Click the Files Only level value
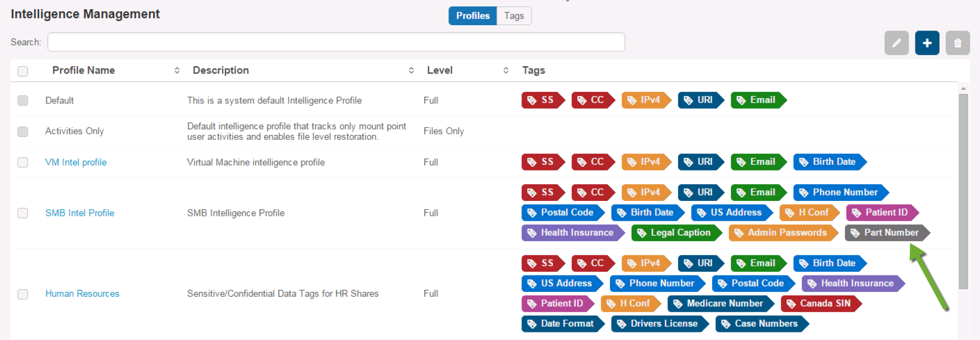The height and width of the screenshot is (340, 980). click(444, 131)
